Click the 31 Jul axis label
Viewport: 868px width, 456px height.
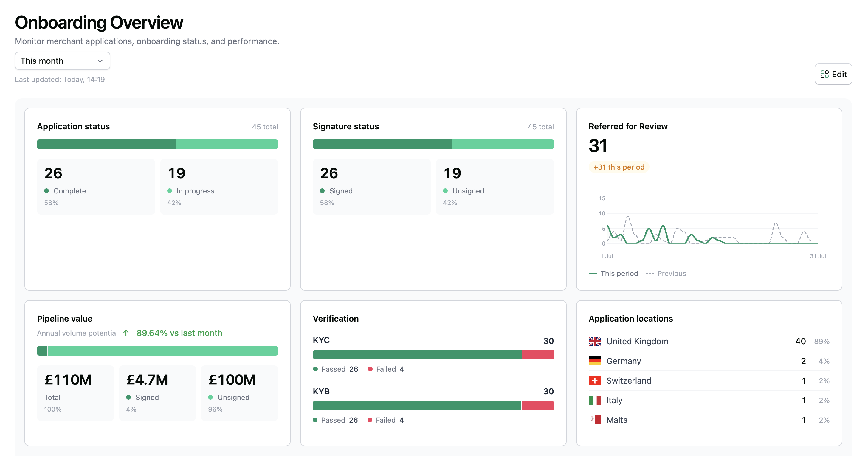click(x=818, y=256)
